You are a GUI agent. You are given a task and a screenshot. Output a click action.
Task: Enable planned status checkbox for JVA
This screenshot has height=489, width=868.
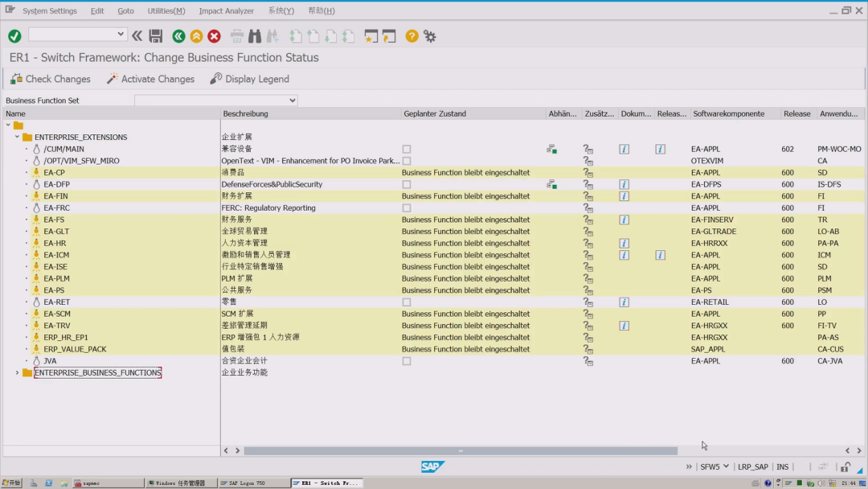point(407,361)
